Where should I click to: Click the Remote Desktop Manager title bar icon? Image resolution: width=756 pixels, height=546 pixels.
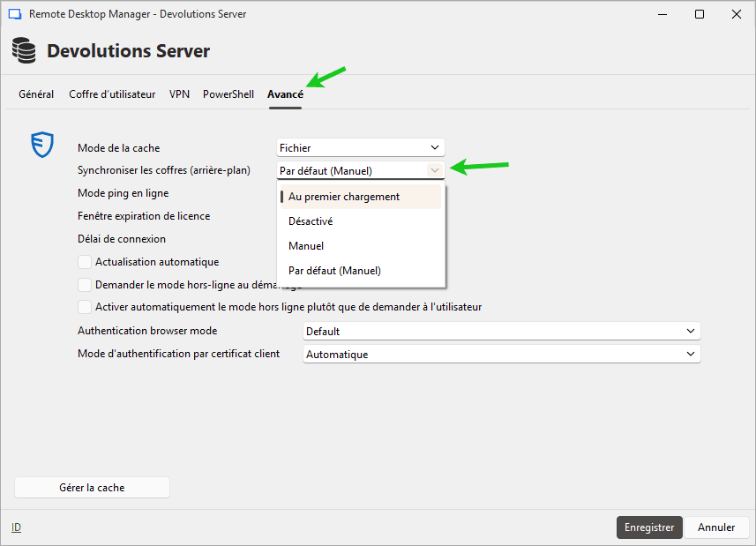pyautogui.click(x=14, y=14)
